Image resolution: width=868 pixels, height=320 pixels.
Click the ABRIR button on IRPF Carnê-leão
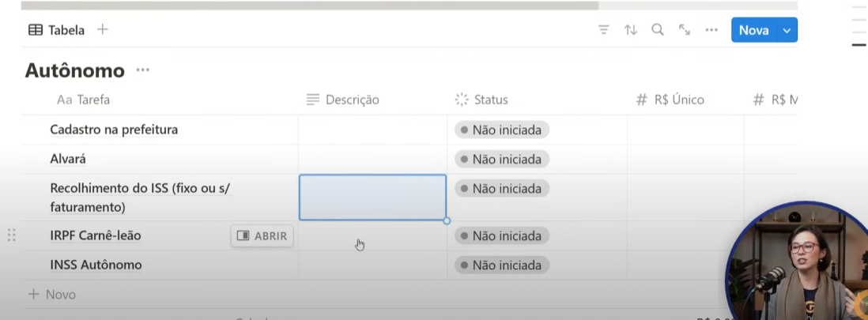(x=262, y=235)
